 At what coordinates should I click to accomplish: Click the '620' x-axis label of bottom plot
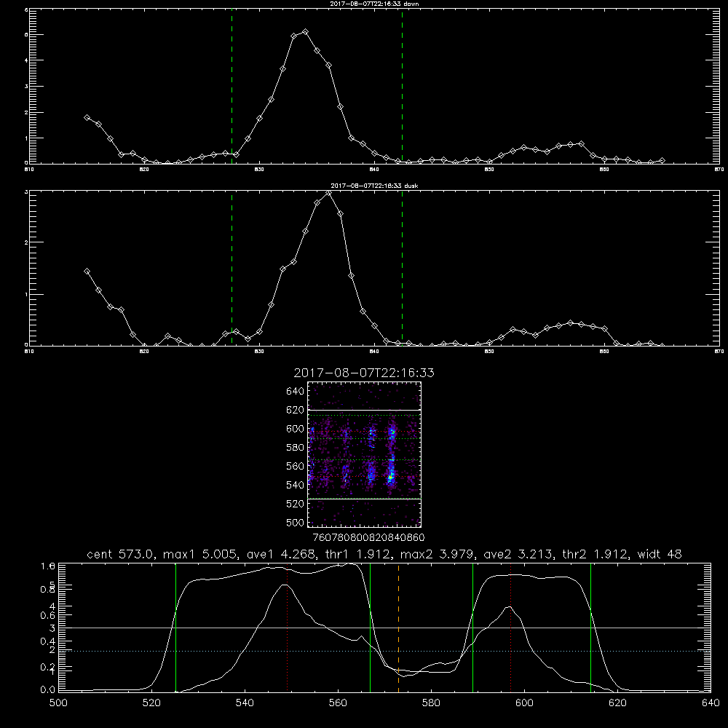tap(617, 703)
